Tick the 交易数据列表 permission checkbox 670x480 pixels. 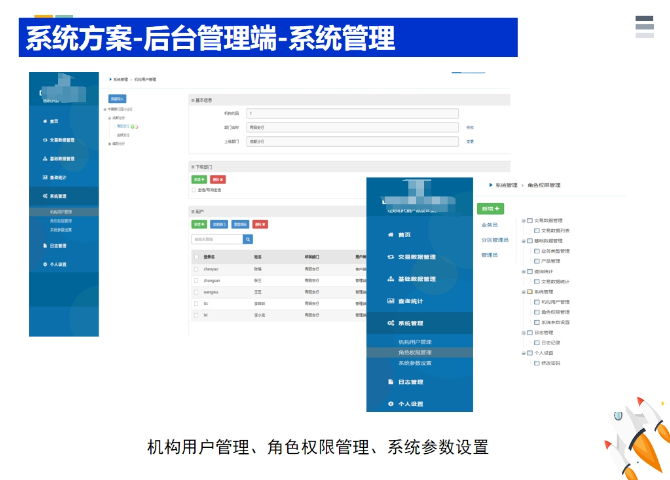pos(537,230)
